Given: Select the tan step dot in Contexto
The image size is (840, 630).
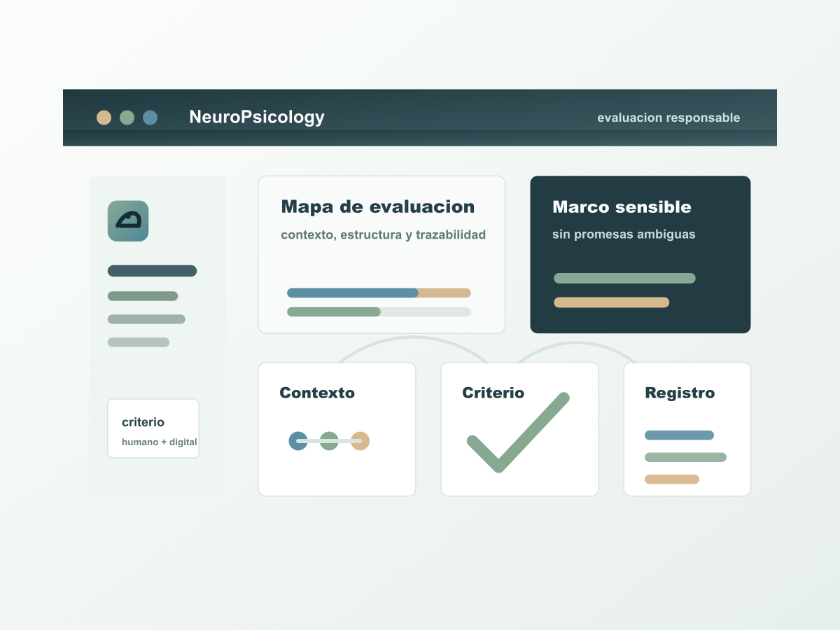Looking at the screenshot, I should [360, 441].
